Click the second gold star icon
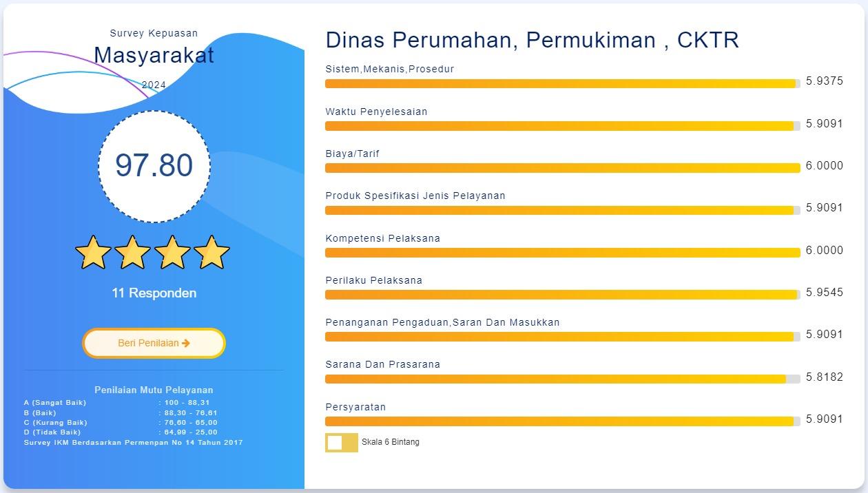This screenshot has height=493, width=868. 132,253
